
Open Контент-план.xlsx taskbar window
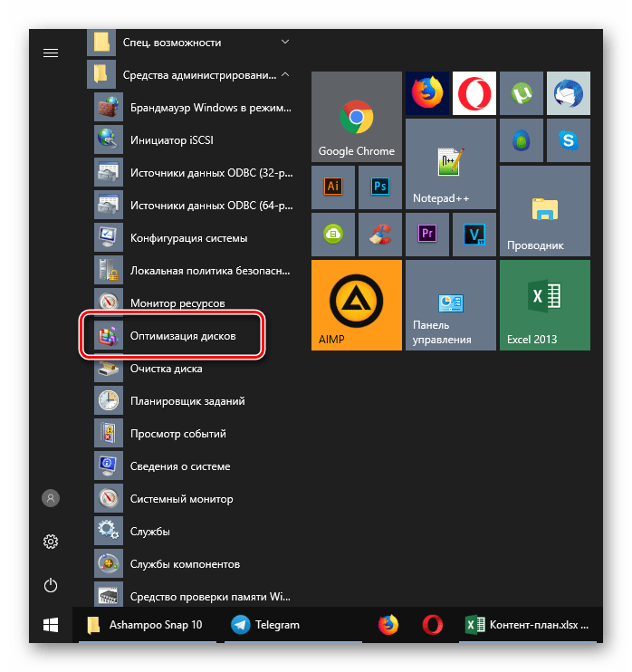pyautogui.click(x=528, y=625)
